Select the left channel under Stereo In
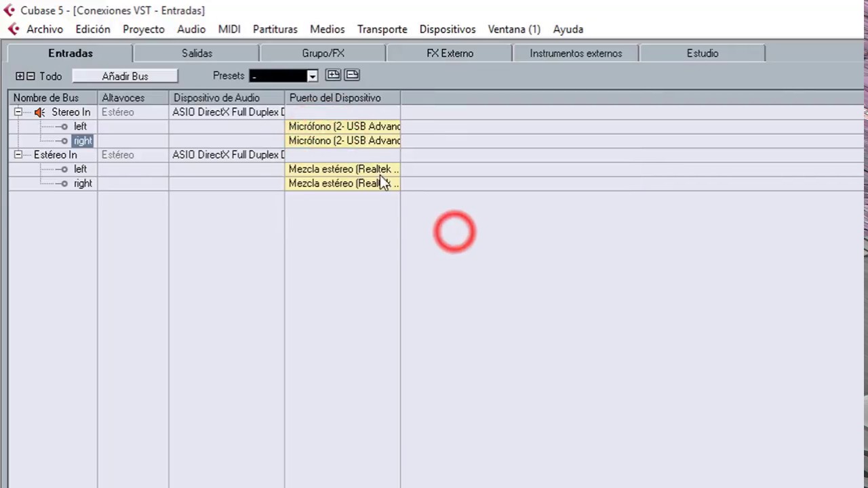Viewport: 868px width, 488px height. tap(80, 127)
